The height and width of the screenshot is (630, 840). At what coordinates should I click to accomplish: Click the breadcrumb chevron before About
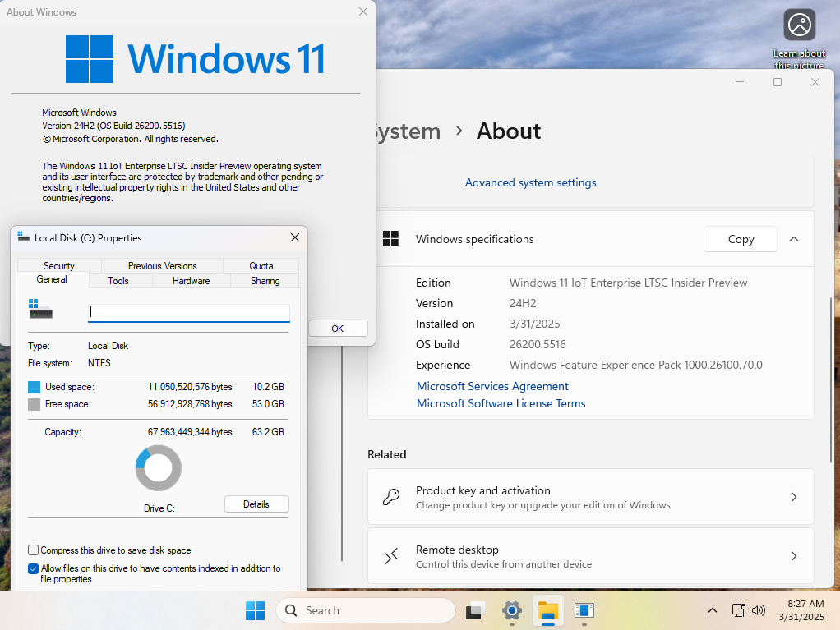click(x=459, y=131)
